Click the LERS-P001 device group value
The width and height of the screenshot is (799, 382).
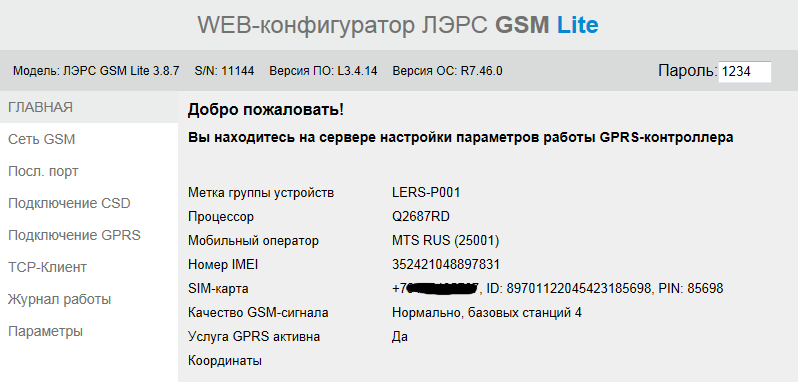click(426, 193)
